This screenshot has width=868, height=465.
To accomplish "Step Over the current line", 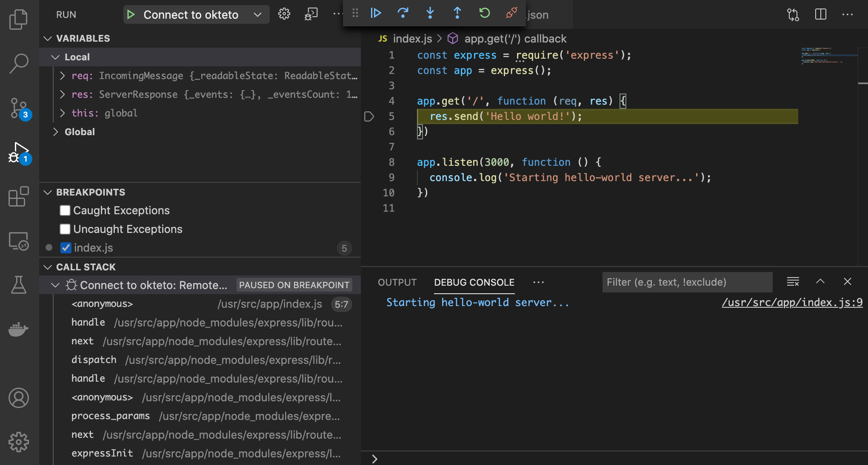I will (403, 13).
